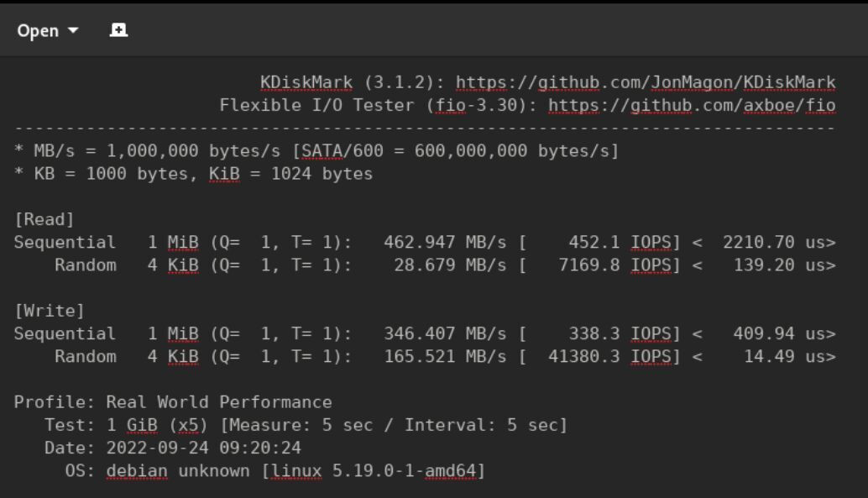The image size is (868, 498).
Task: Click the 165.521 MB/s random write value
Action: (x=445, y=357)
